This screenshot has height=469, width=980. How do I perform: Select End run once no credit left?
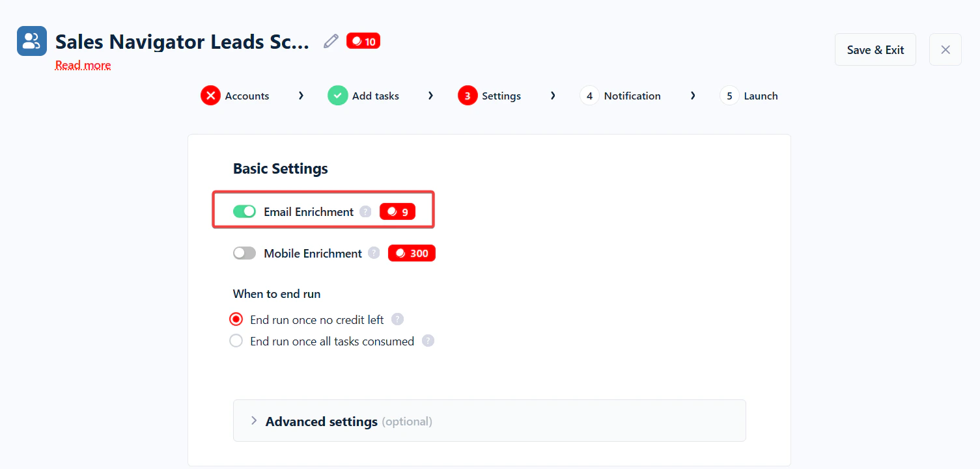(x=236, y=319)
